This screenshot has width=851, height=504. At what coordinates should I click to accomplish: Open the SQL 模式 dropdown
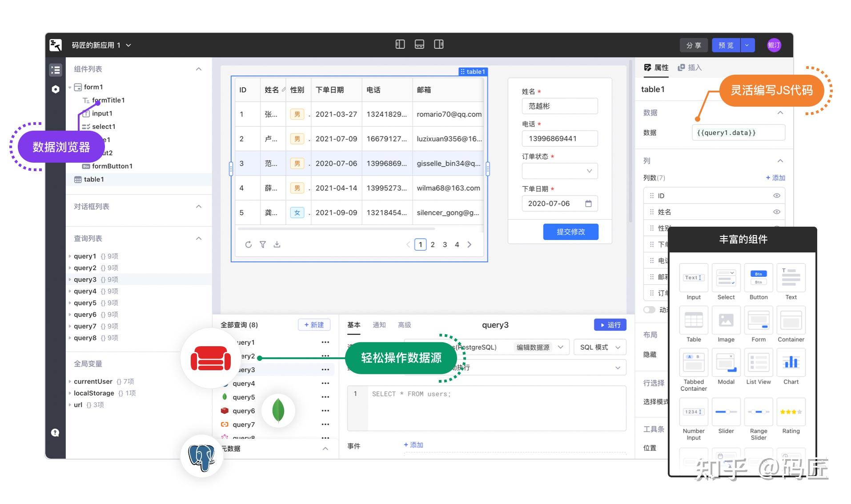pyautogui.click(x=599, y=347)
